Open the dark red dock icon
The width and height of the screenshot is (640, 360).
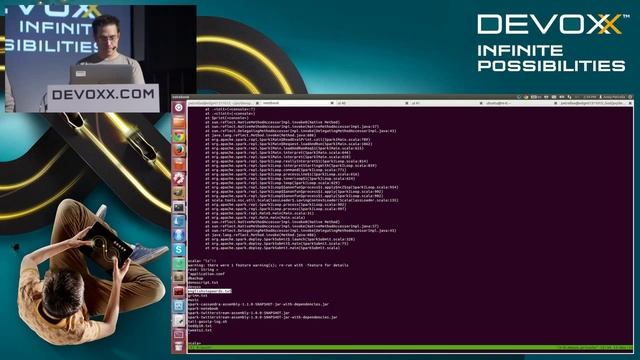(x=179, y=291)
